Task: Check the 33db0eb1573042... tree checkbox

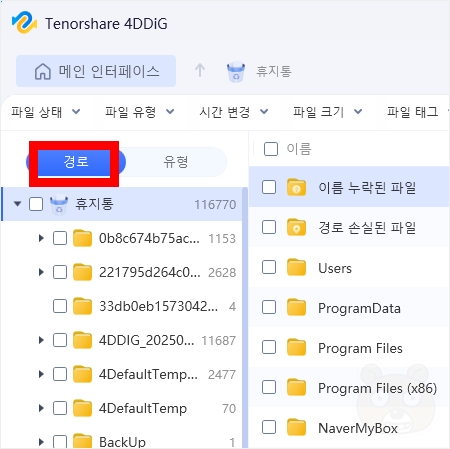Action: (x=60, y=306)
